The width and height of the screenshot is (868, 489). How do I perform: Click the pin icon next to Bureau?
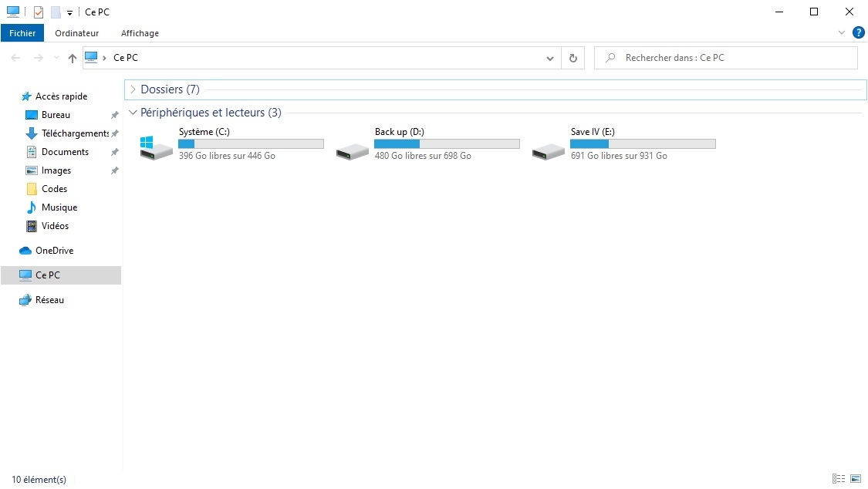pyautogui.click(x=115, y=115)
